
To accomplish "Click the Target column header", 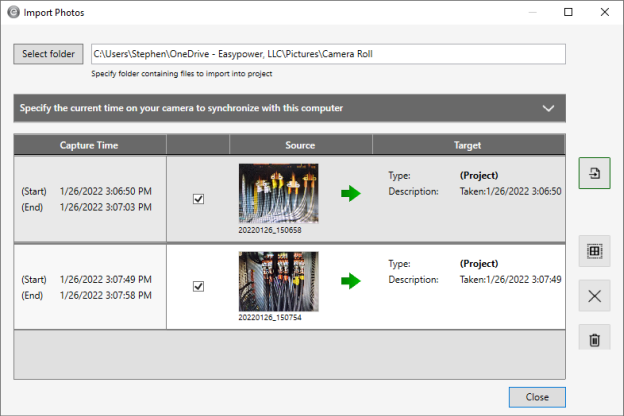I will [467, 145].
